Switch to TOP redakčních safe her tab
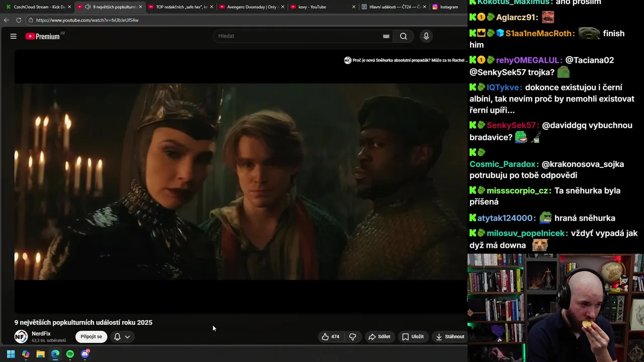The height and width of the screenshot is (362, 644). pos(181,7)
